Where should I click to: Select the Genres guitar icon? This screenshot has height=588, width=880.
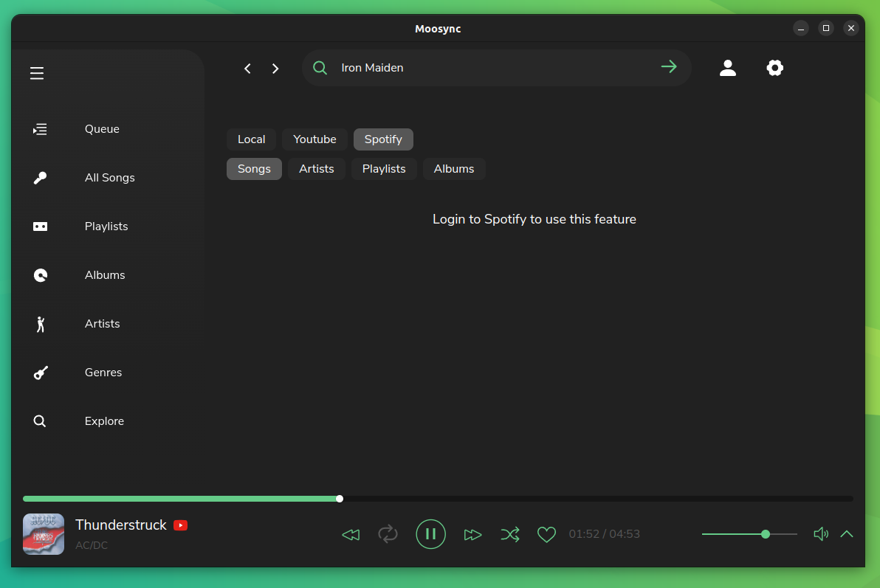coord(40,372)
